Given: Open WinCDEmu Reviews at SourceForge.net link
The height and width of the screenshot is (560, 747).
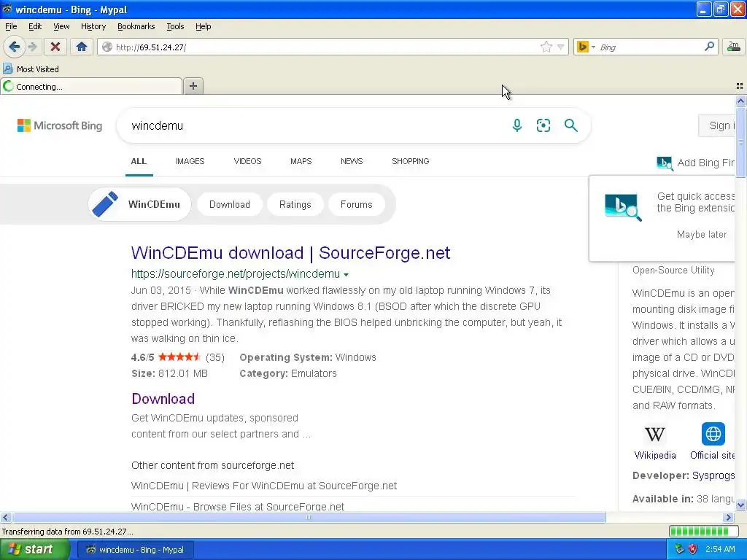Looking at the screenshot, I should click(264, 486).
